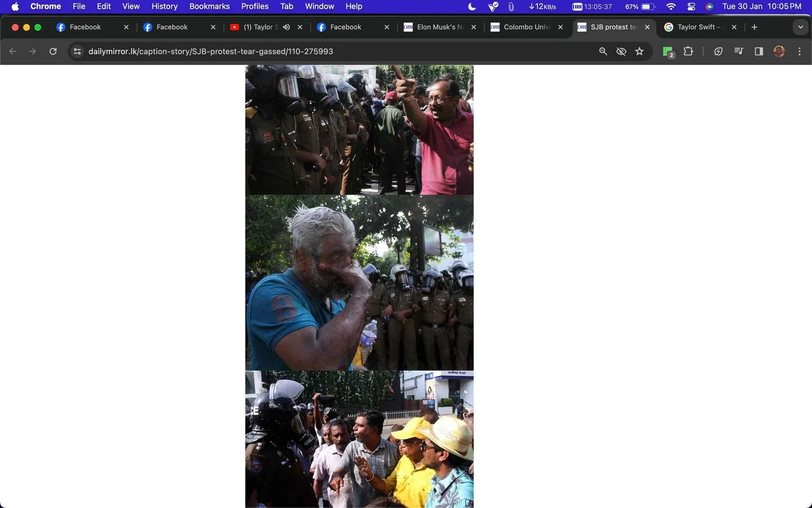Open the Profiles menu
The image size is (812, 508).
click(255, 6)
